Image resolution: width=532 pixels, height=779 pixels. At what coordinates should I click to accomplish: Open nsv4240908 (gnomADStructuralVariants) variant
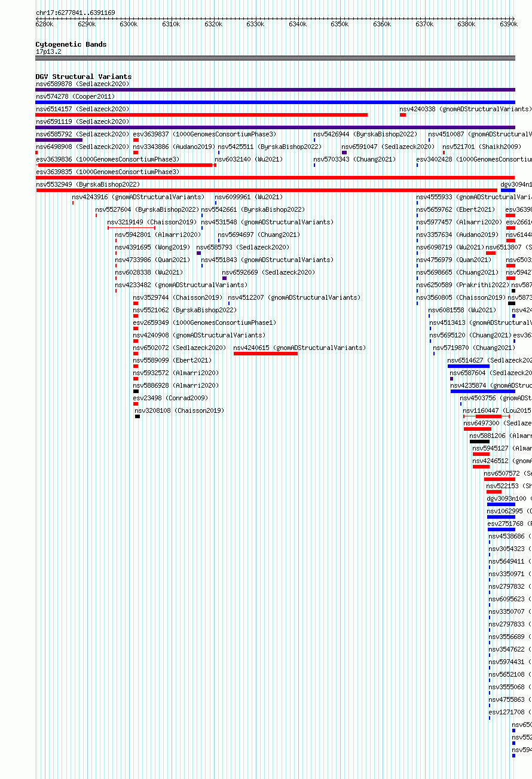pos(199,335)
